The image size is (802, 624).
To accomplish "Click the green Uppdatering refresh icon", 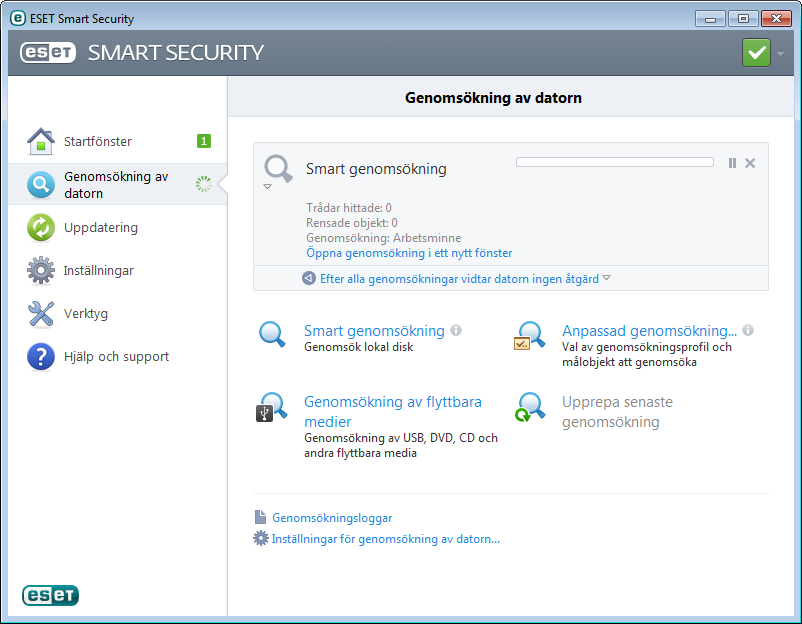I will (41, 227).
